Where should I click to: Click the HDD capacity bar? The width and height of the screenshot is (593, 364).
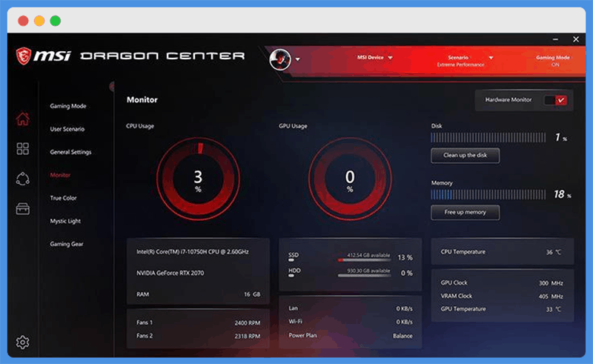click(x=364, y=276)
